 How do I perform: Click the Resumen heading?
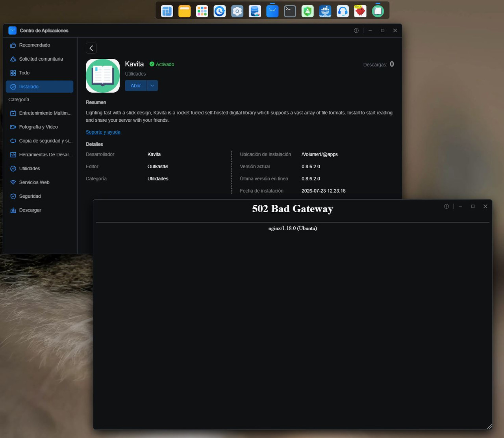[96, 102]
